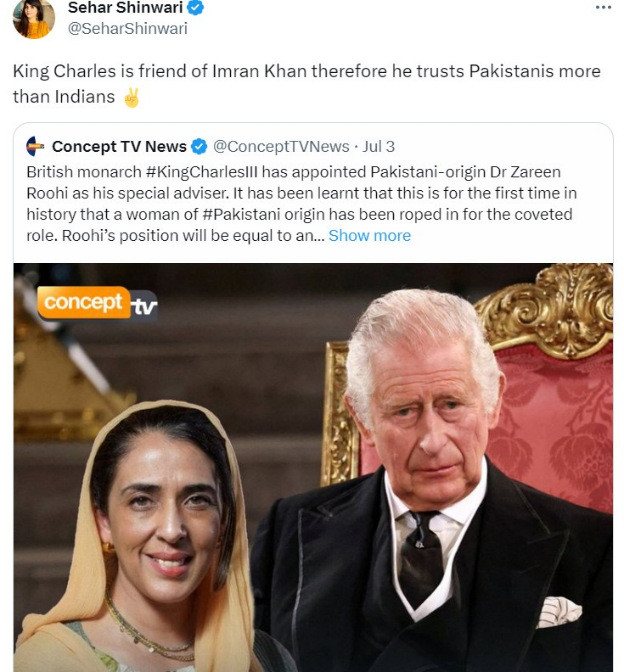This screenshot has width=624, height=672.
Task: Open the Sehar Shinwari display name link
Action: click(x=125, y=7)
